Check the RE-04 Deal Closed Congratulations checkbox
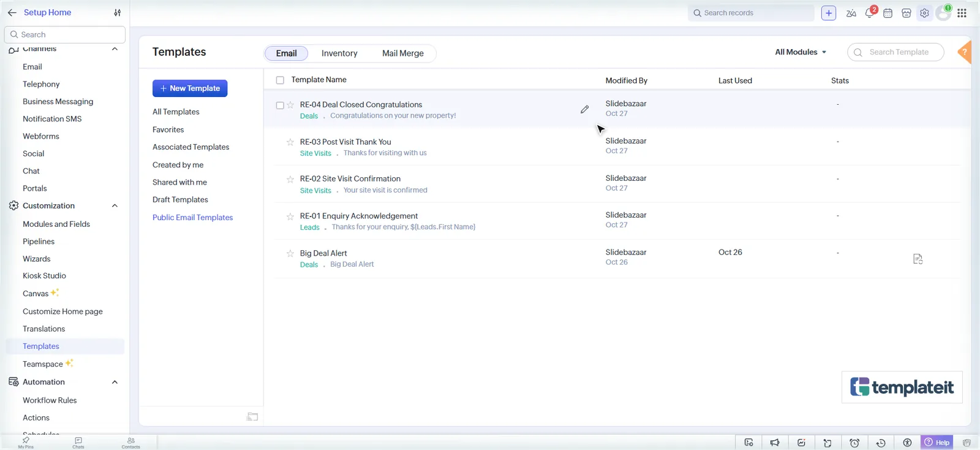980x450 pixels. pyautogui.click(x=280, y=105)
